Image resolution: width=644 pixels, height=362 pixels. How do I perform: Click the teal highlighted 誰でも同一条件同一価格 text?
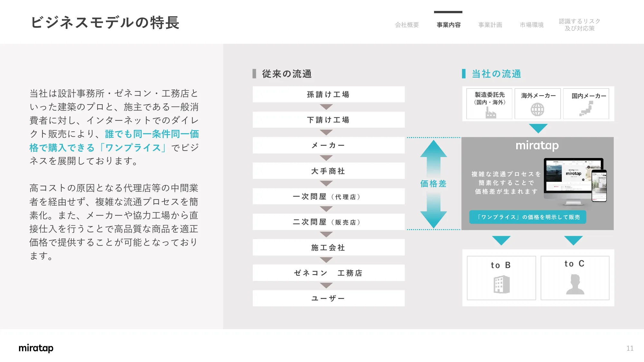[x=114, y=141]
